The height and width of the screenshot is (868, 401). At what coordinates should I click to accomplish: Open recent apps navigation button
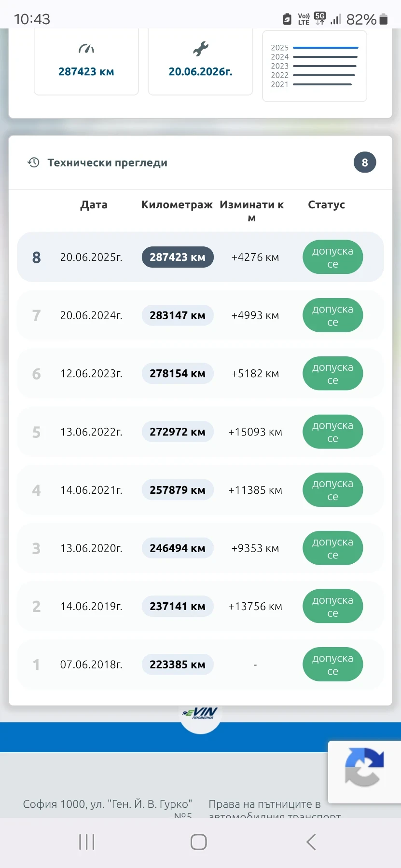(87, 842)
